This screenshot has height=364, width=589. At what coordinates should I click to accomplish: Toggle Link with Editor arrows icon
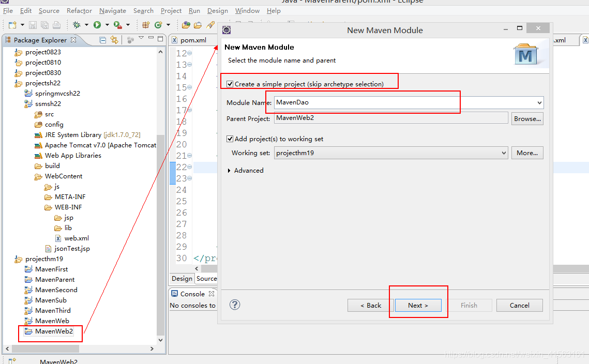click(x=114, y=40)
